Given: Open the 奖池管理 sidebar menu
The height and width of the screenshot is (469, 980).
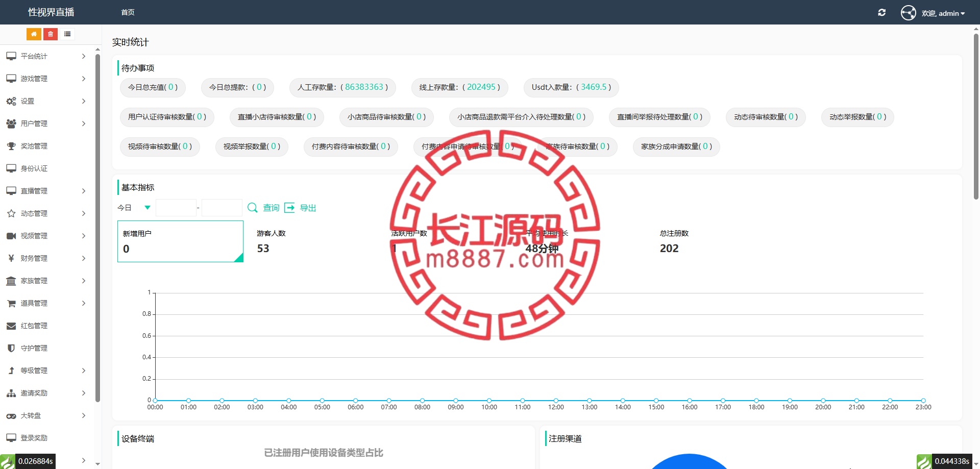Looking at the screenshot, I should coord(47,146).
